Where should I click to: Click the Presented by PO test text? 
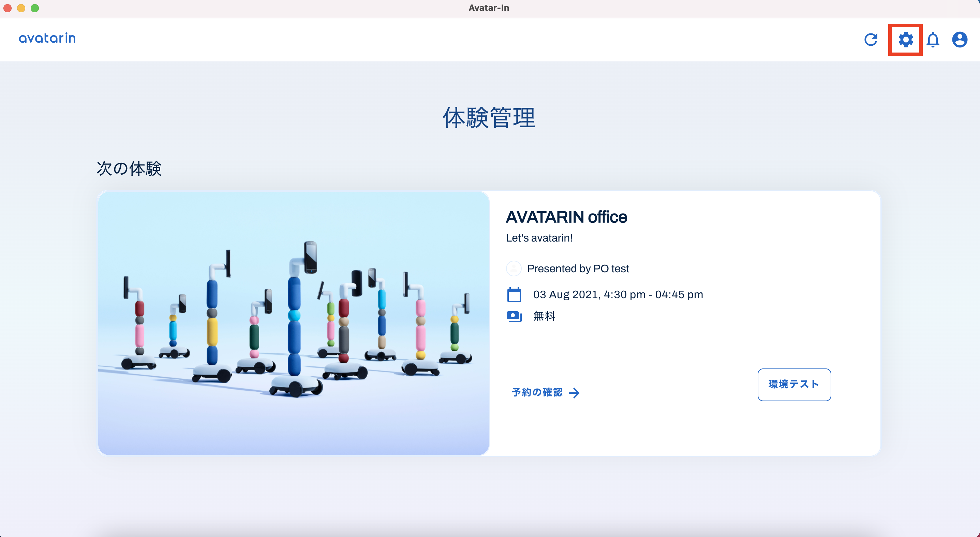578,269
